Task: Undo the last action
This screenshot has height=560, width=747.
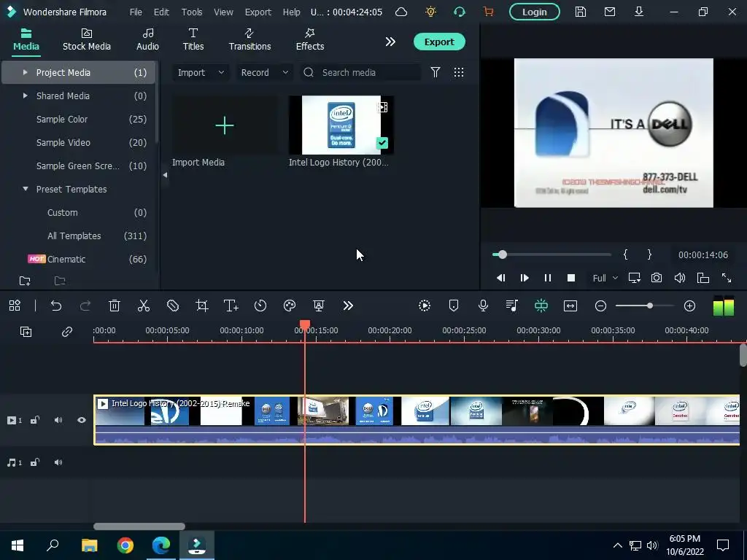Action: (x=56, y=306)
